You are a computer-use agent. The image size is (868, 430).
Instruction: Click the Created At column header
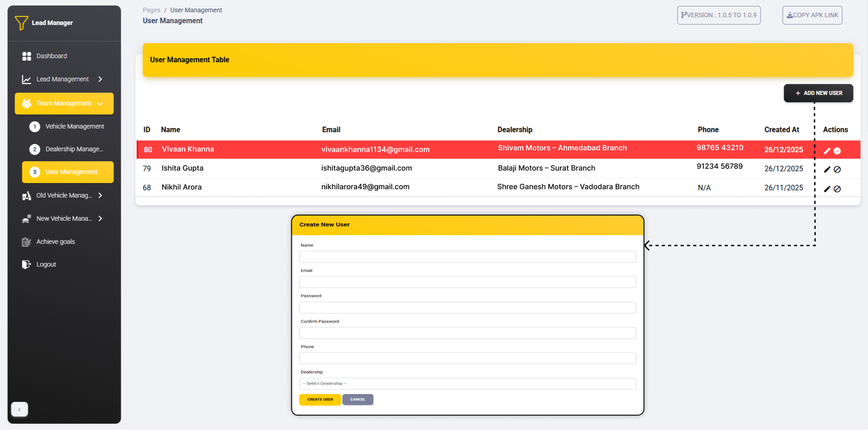coord(782,130)
